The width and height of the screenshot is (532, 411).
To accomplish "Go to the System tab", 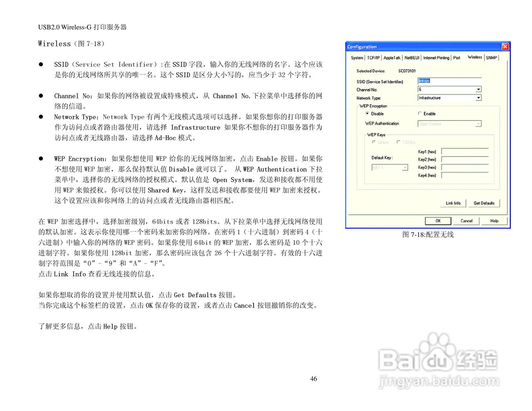I will pos(357,58).
